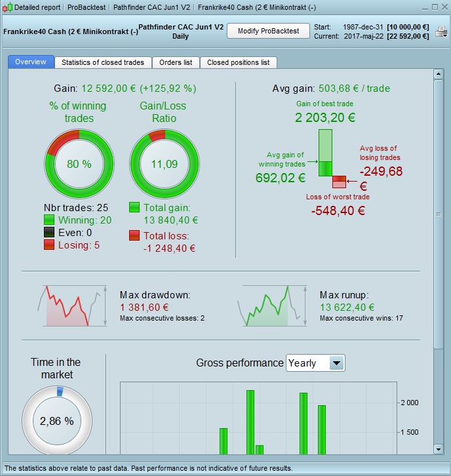This screenshot has height=476, width=451.
Task: Click the Max runup mini chart
Action: pos(272,306)
